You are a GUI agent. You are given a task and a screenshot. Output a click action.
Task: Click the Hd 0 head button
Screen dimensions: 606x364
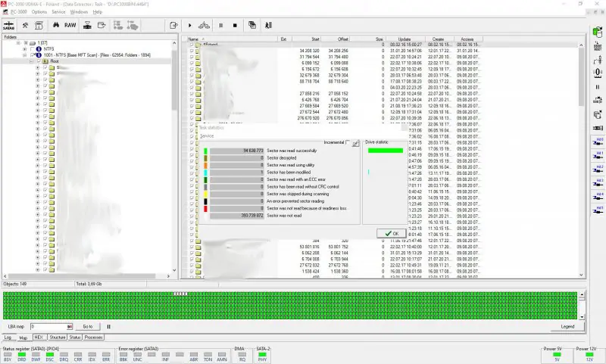598,142
